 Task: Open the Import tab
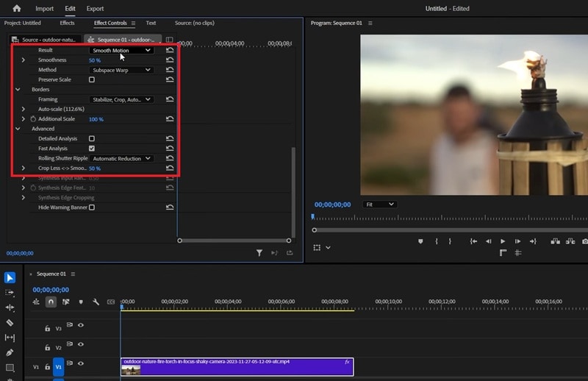44,8
